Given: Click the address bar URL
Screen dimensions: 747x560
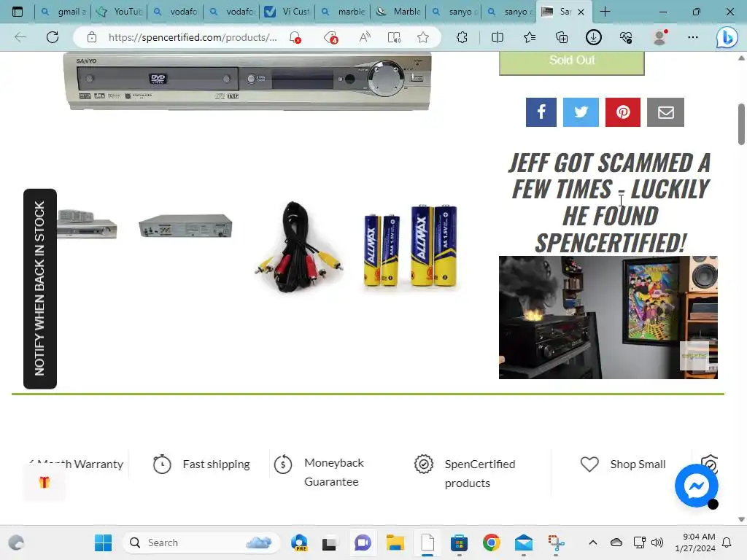Looking at the screenshot, I should [x=193, y=37].
